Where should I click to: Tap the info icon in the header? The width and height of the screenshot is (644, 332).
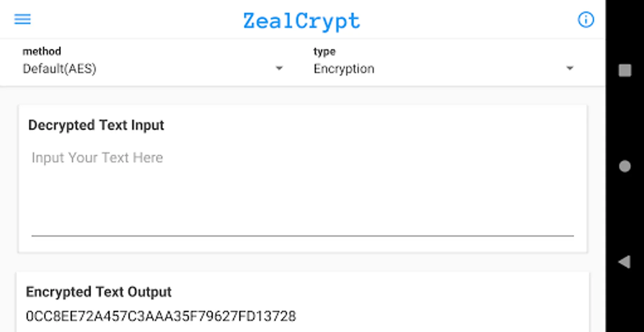point(586,20)
